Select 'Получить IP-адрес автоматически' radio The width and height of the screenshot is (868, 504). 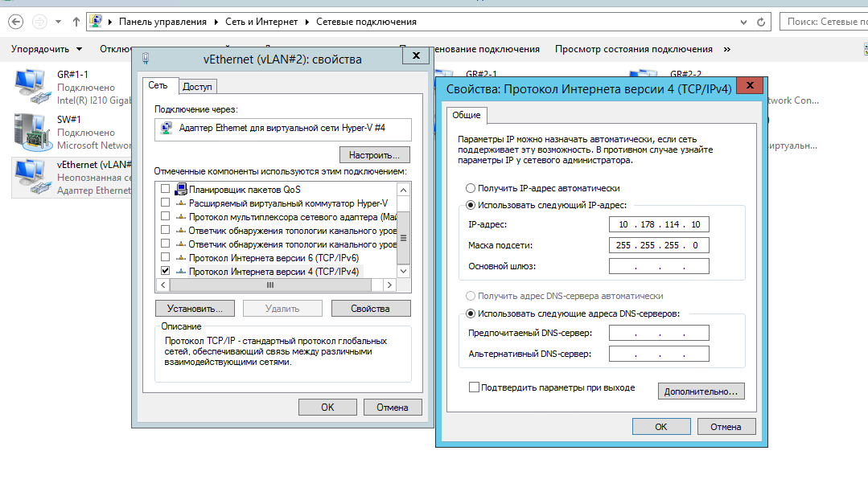click(x=471, y=188)
